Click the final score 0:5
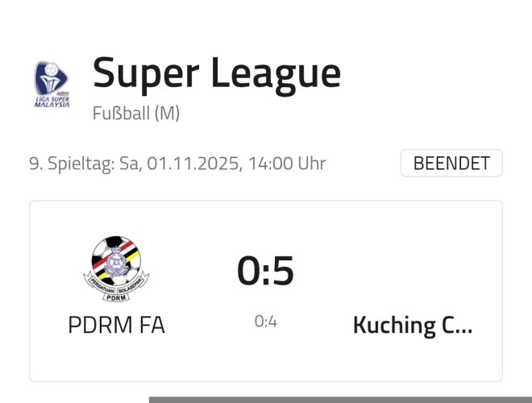Image resolution: width=532 pixels, height=403 pixels. pyautogui.click(x=265, y=271)
